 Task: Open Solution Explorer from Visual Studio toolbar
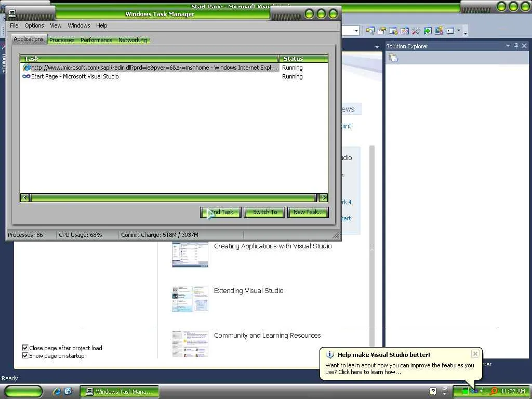[x=370, y=31]
